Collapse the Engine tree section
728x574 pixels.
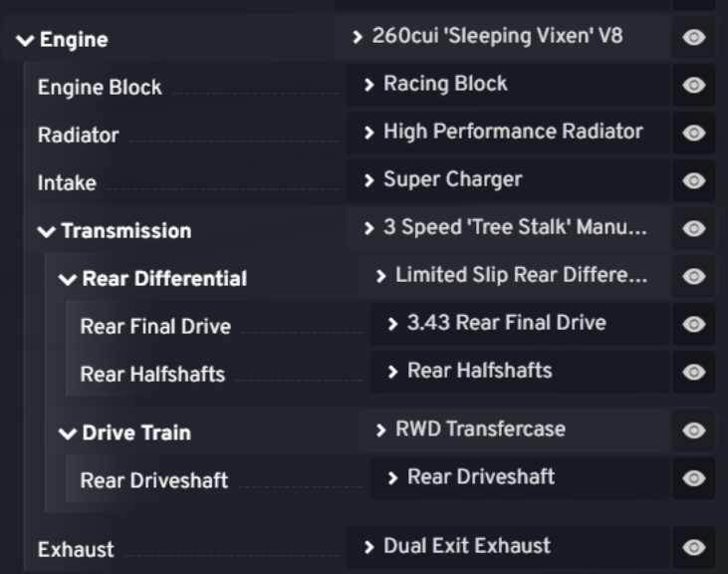point(25,41)
